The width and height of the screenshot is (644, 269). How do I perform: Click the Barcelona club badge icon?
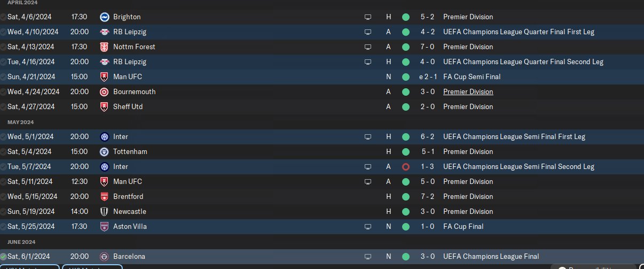tap(104, 257)
